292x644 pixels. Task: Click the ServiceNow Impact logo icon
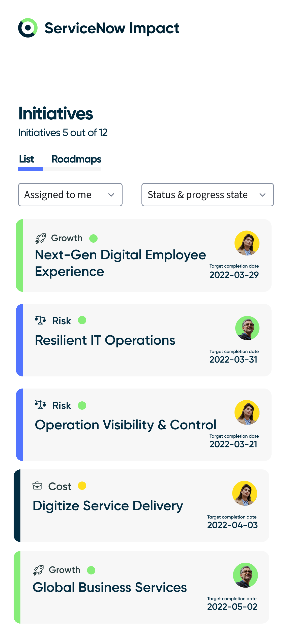click(x=28, y=28)
